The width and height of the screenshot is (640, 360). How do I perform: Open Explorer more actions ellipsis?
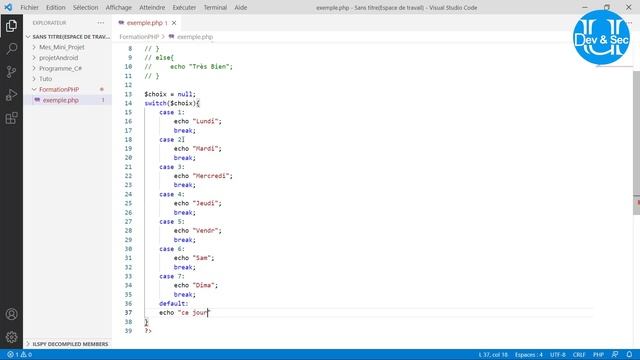click(x=100, y=23)
